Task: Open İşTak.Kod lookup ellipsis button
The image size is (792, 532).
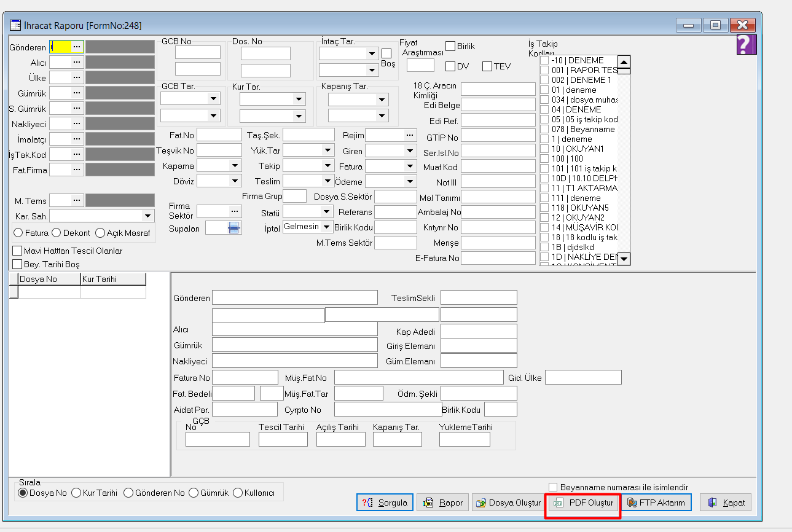Action: point(77,154)
